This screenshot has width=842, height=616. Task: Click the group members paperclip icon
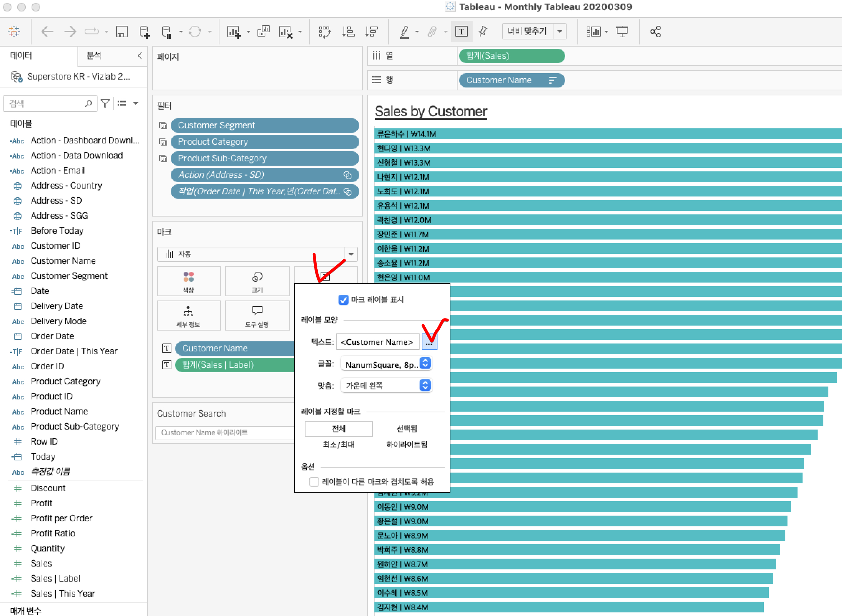click(x=432, y=32)
